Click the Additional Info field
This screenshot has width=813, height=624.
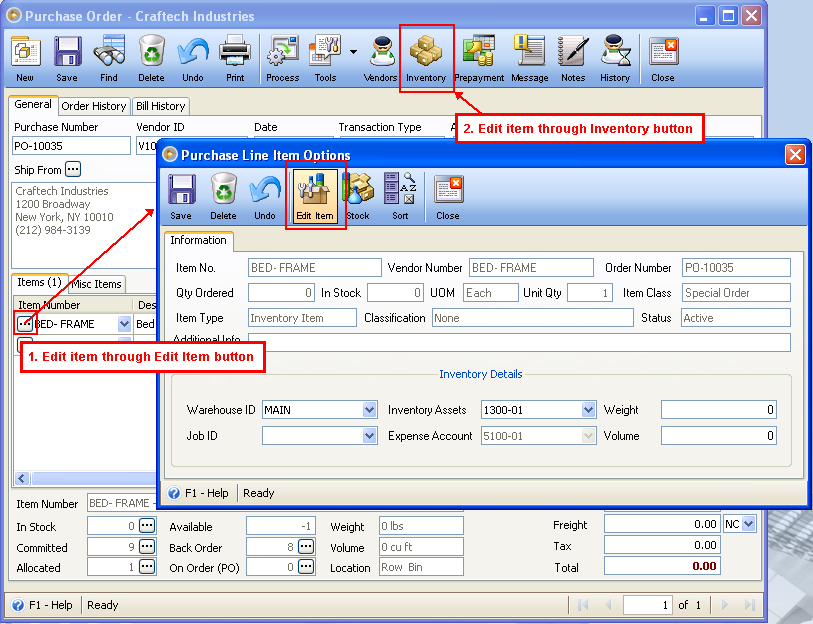[520, 342]
